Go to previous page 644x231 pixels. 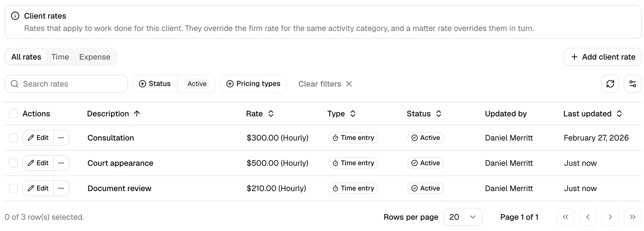tap(588, 217)
